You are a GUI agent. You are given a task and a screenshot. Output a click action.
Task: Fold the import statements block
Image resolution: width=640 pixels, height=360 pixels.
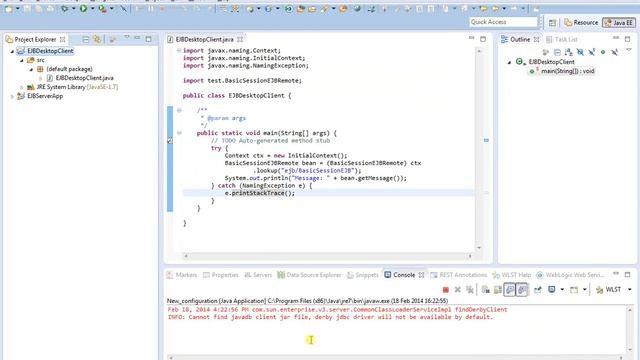click(x=179, y=51)
